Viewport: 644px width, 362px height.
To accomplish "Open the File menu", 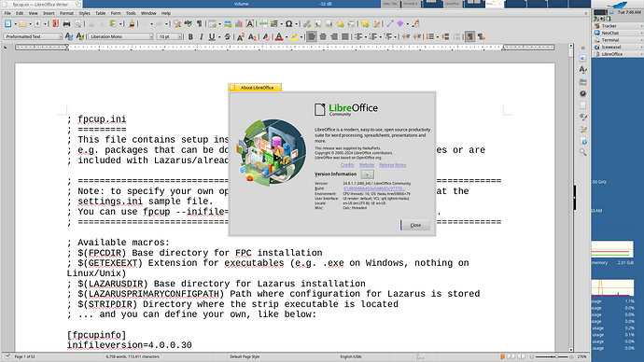I will 7,13.
